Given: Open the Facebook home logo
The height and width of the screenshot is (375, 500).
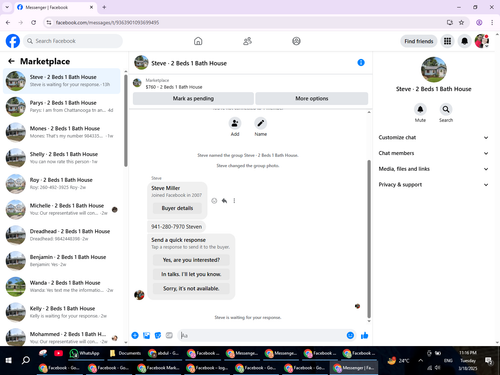Looking at the screenshot, I should (13, 41).
